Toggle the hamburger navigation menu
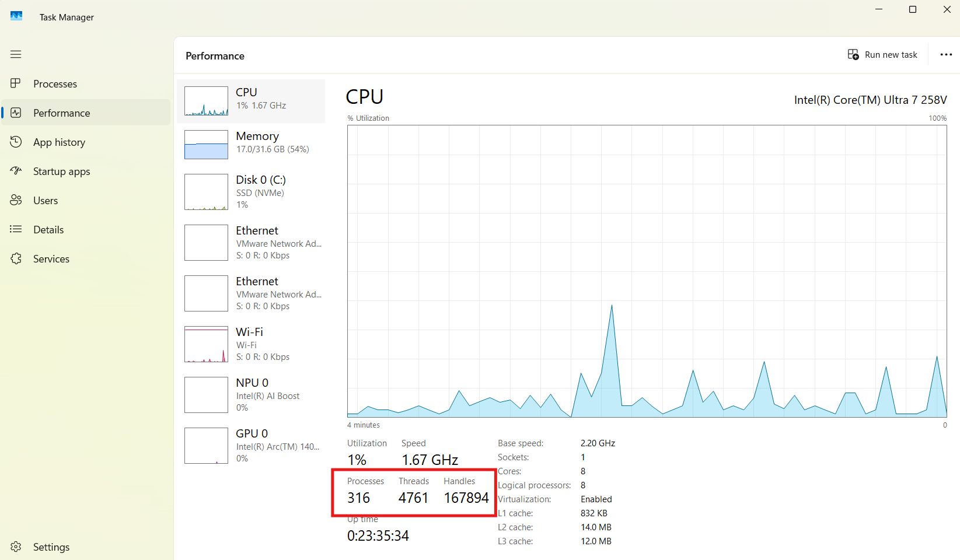The height and width of the screenshot is (560, 960). [x=16, y=54]
